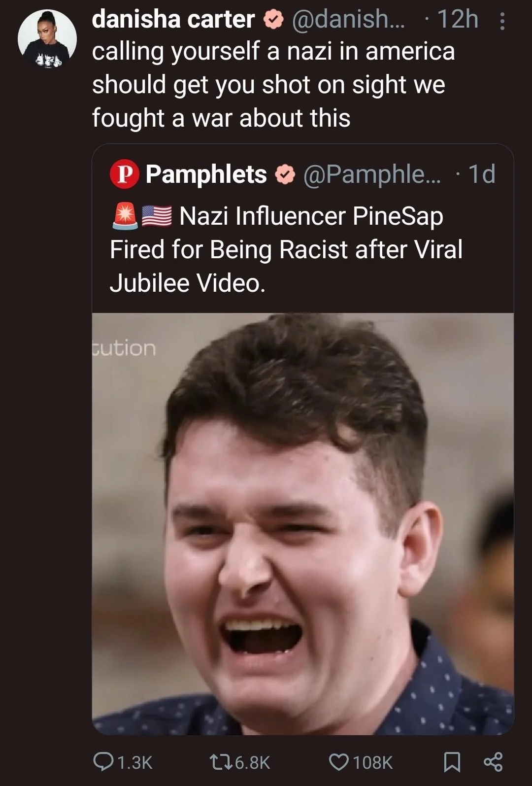The width and height of the screenshot is (532, 786).
Task: Open the quoted tweet headline text
Action: click(286, 249)
